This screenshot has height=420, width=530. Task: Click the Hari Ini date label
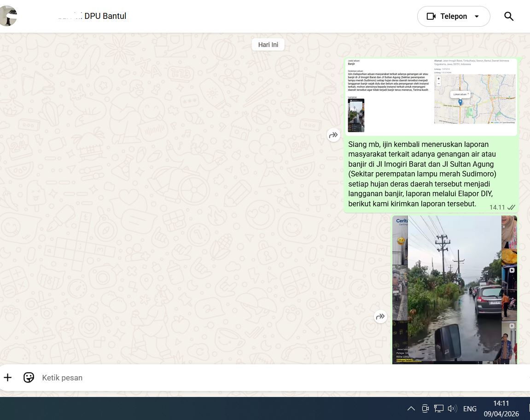click(268, 45)
